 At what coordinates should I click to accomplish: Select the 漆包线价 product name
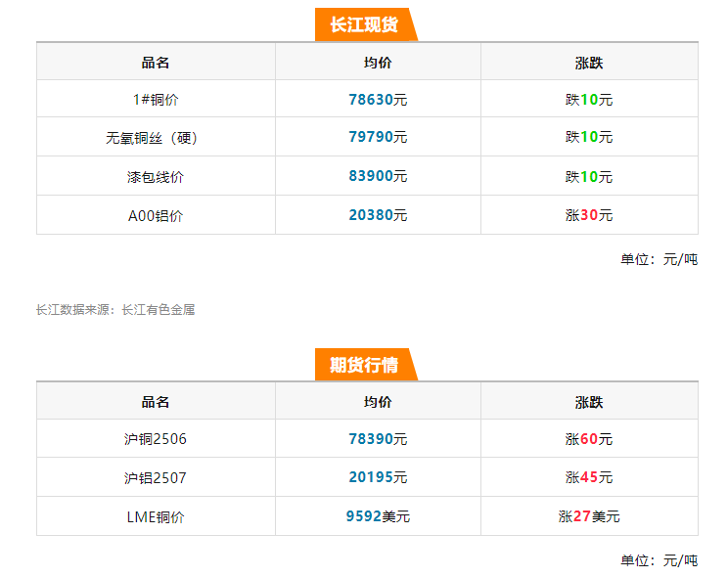click(x=156, y=177)
